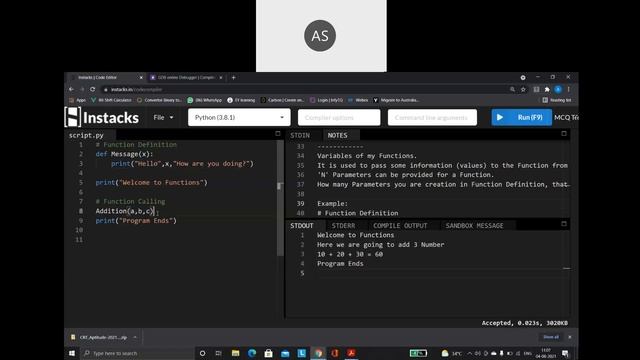The width and height of the screenshot is (640, 360).
Task: Open the SANDBOX MESSAGE tab
Action: [x=474, y=226]
